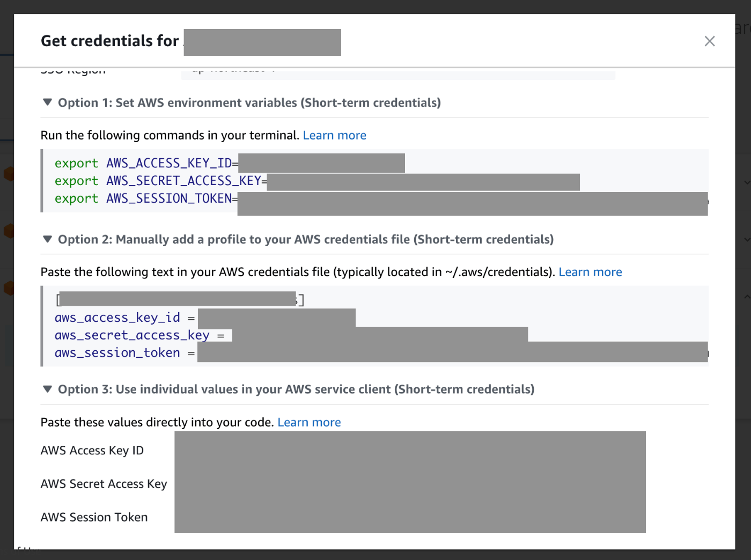The height and width of the screenshot is (560, 751).
Task: Click the AWS Secret Access Key label
Action: pyautogui.click(x=104, y=484)
